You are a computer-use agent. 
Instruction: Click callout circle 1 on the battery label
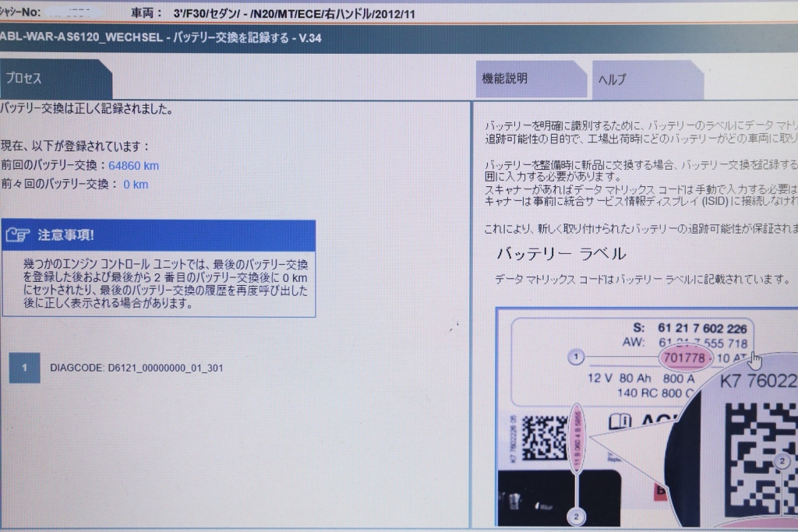click(x=576, y=357)
